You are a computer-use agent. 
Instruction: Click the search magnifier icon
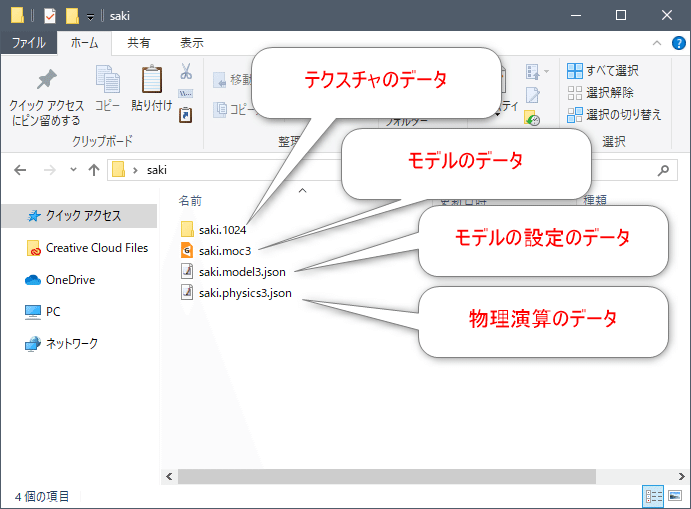pos(663,170)
